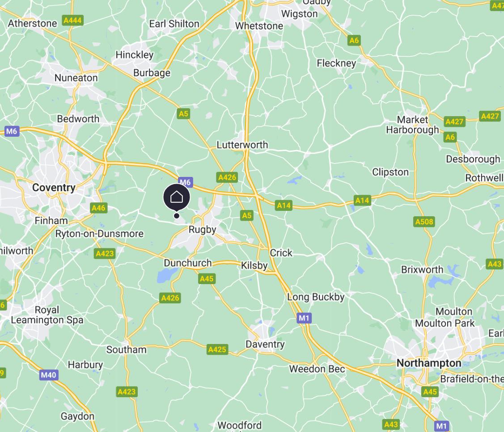
Task: Click the Royal Leamington Spa label
Action: tap(47, 315)
